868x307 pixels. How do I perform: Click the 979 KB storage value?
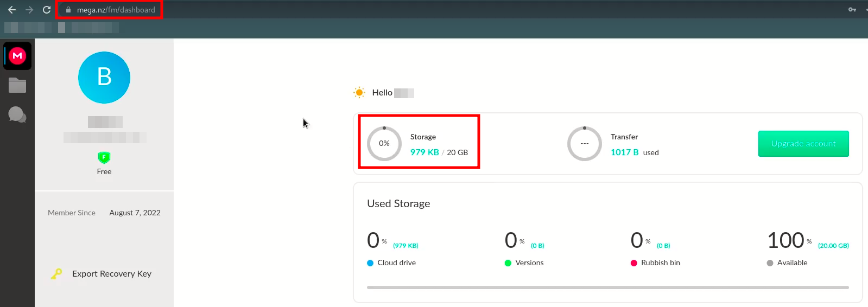point(425,152)
